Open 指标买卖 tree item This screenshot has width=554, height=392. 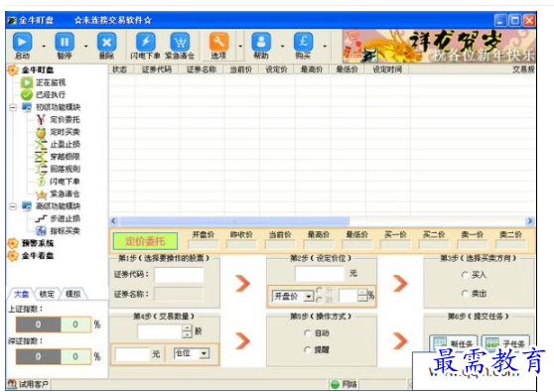[x=65, y=231]
